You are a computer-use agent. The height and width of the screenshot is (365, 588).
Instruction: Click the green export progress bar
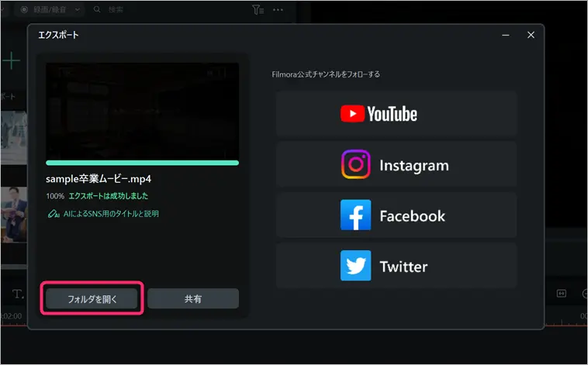tap(142, 163)
